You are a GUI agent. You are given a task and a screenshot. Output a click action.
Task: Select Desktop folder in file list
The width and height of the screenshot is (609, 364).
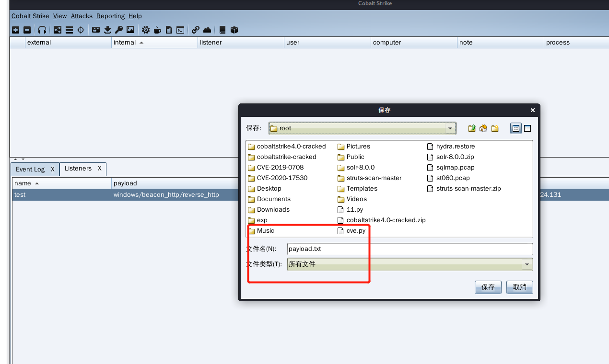coord(265,189)
